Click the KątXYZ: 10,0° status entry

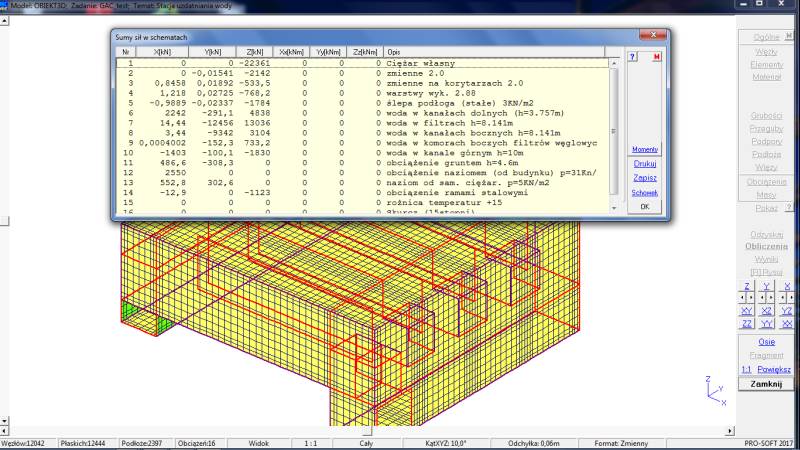(x=446, y=443)
